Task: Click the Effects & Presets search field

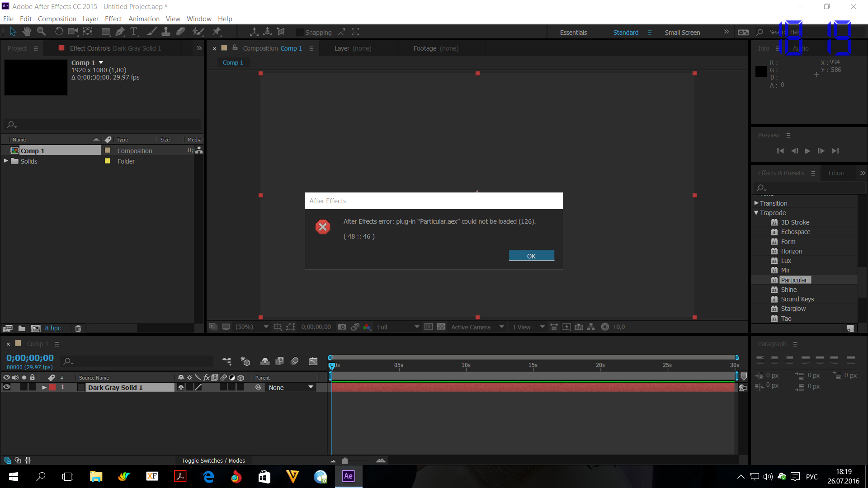Action: click(x=809, y=188)
